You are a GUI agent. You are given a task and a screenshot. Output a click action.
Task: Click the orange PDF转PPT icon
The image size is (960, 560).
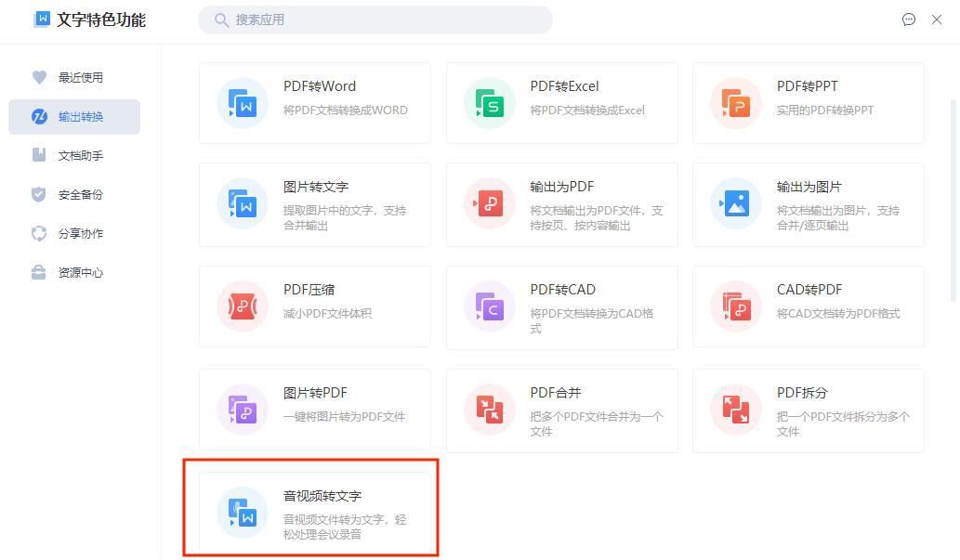[736, 103]
